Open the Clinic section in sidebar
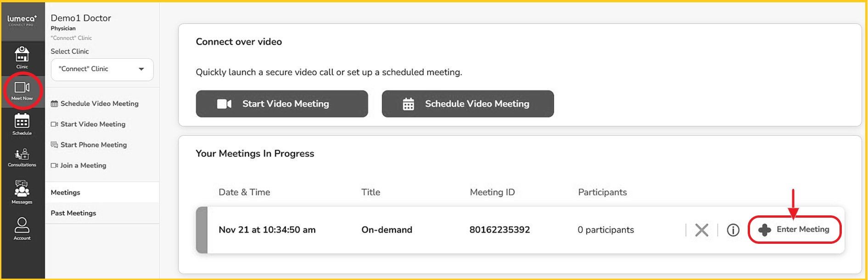Screen dimensions: 868x280 click(22, 58)
